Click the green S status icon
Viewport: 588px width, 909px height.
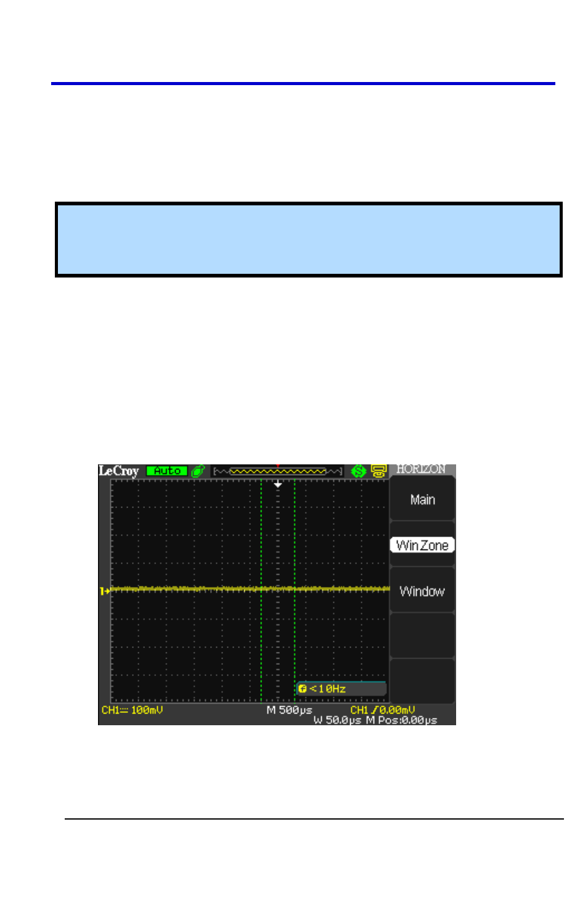(358, 471)
